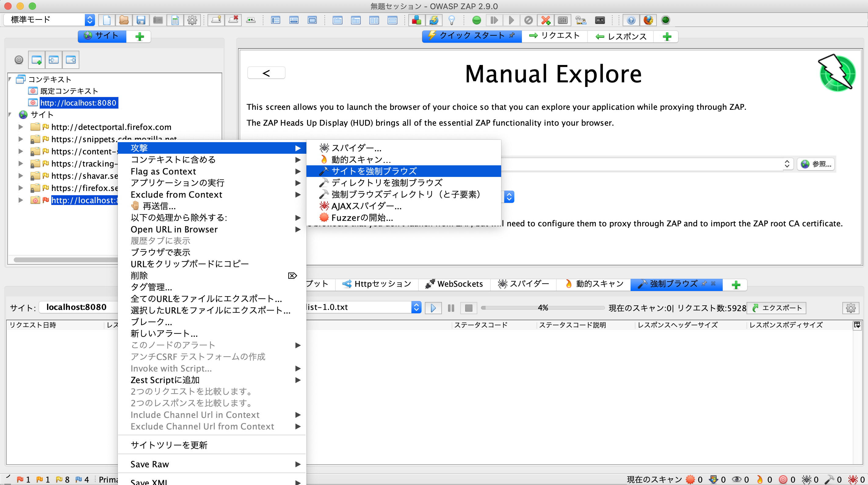The image size is (868, 485).
Task: Launch Firefox browser icon in toolbar
Action: [648, 20]
